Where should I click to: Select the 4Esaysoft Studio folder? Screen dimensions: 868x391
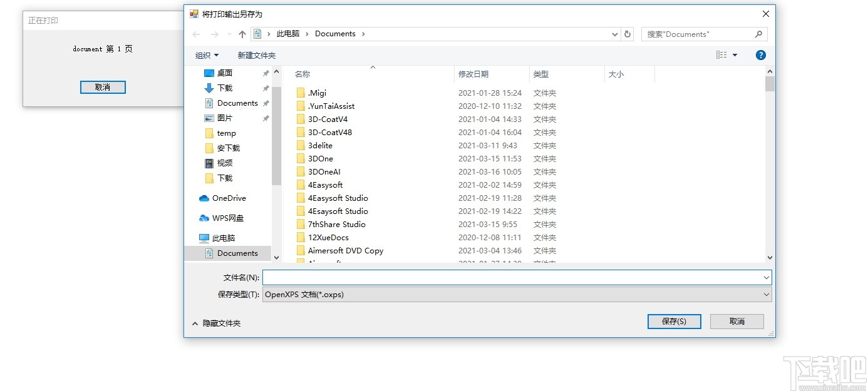[x=338, y=211]
